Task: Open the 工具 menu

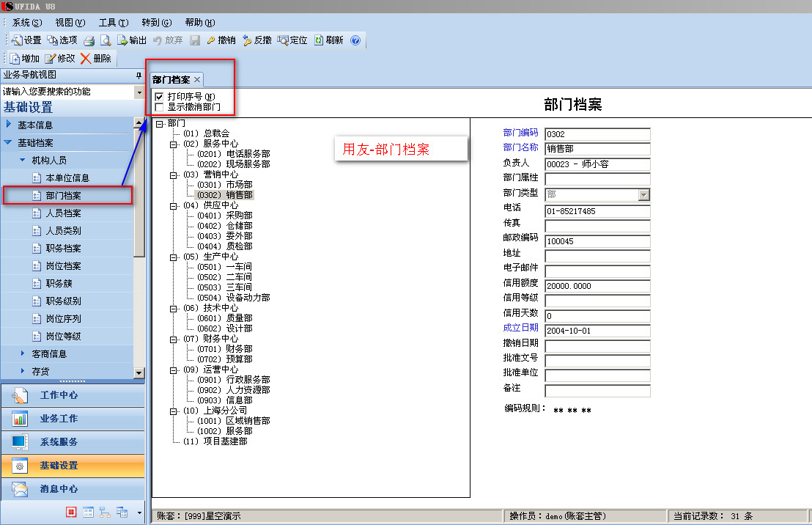Action: (x=113, y=23)
